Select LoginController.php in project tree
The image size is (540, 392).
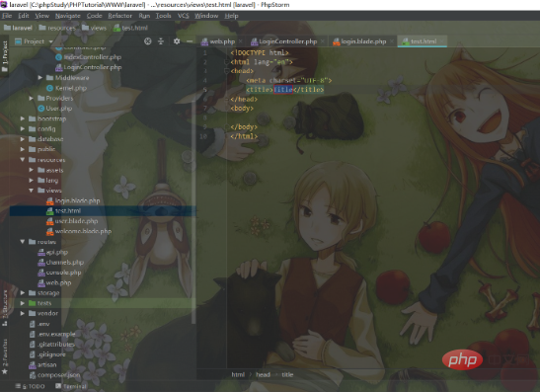coord(88,67)
